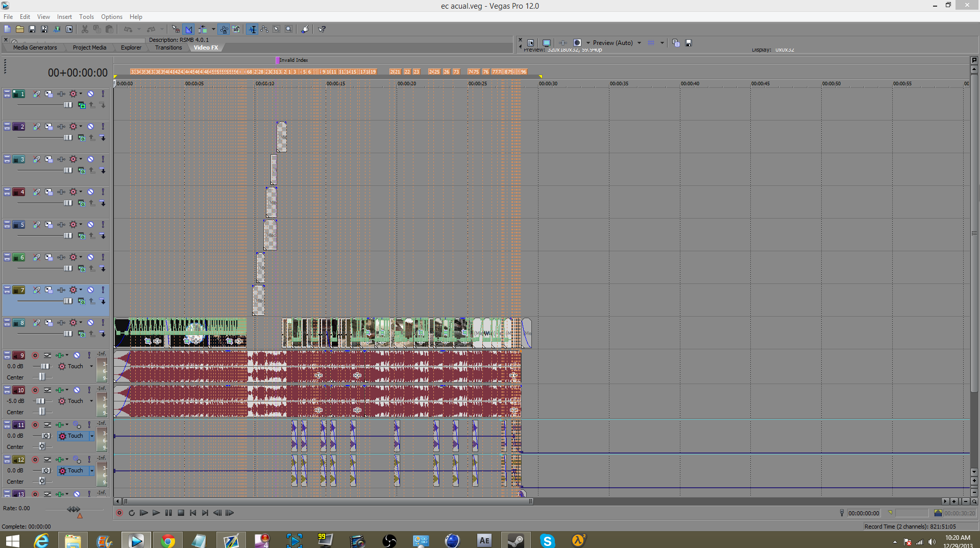The width and height of the screenshot is (980, 548).
Task: Click the Paste clipboard icon
Action: [x=109, y=29]
